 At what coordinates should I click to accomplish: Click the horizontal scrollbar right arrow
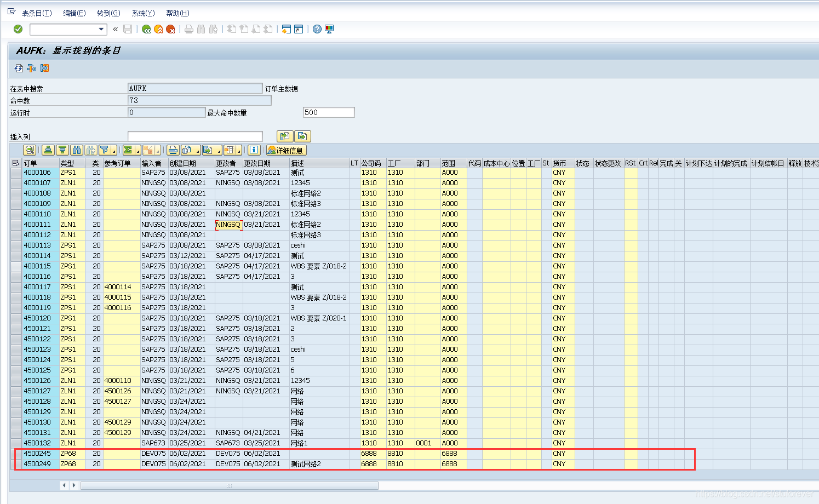(74, 485)
